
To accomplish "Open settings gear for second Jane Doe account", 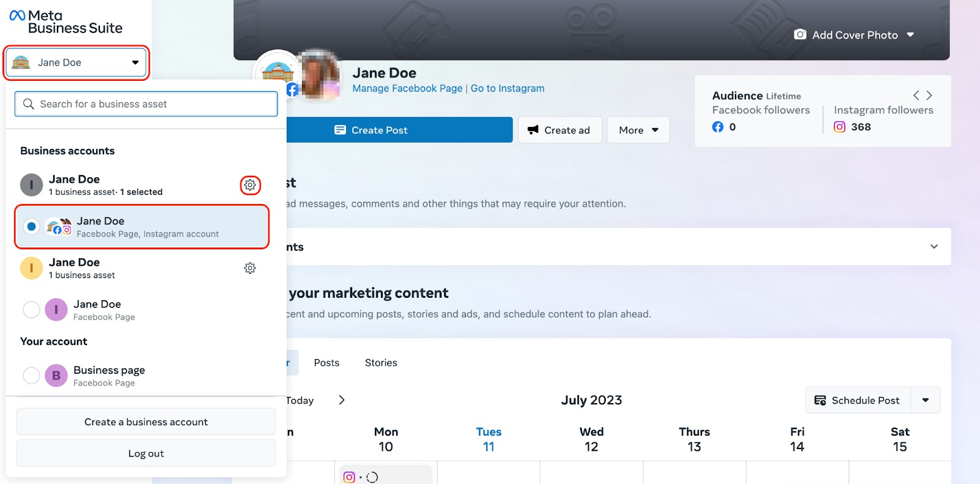I will pyautogui.click(x=250, y=268).
